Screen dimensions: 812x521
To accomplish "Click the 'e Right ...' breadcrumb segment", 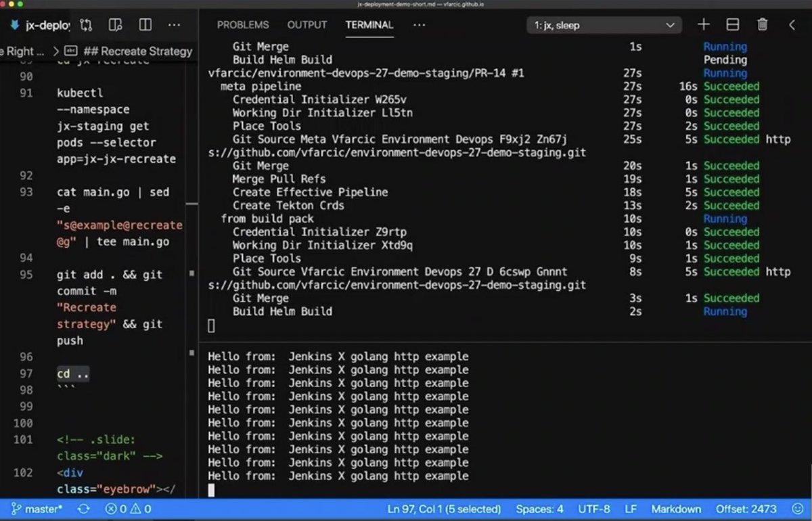I will pos(22,51).
